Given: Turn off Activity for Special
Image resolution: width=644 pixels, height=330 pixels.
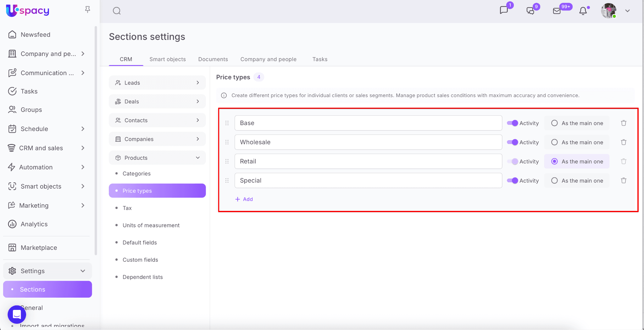Looking at the screenshot, I should point(513,181).
